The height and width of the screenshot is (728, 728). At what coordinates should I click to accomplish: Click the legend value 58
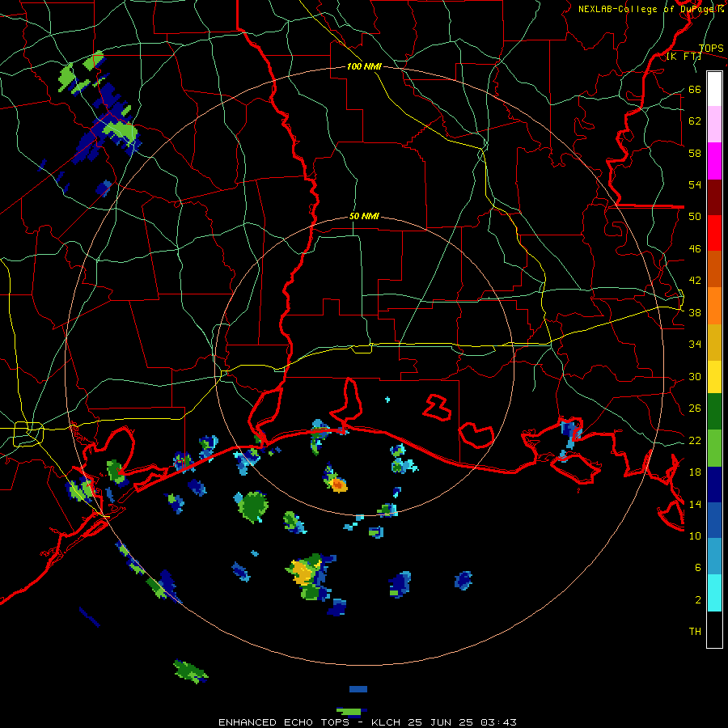[695, 153]
